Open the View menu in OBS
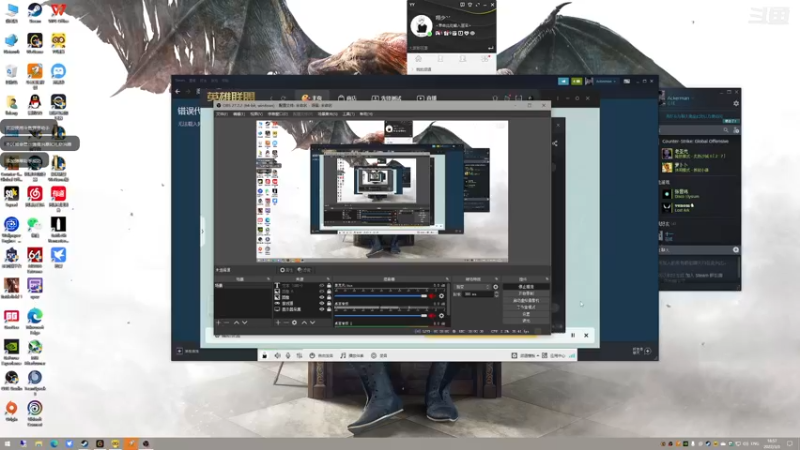This screenshot has width=800, height=450. click(x=256, y=114)
